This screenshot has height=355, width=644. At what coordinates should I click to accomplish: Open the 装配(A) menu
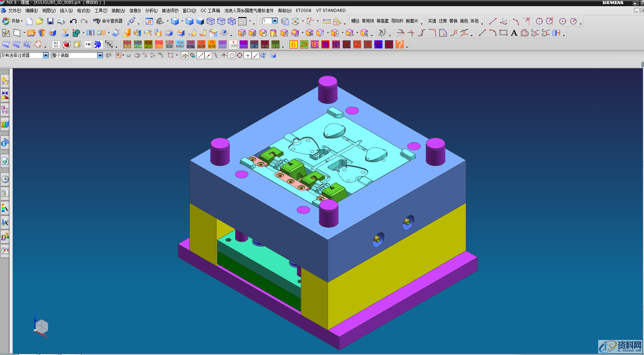pos(118,11)
